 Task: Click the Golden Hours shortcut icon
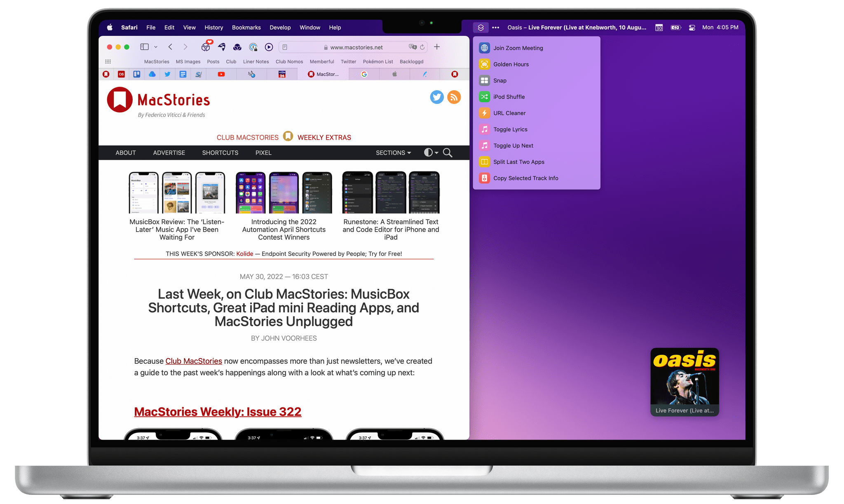(484, 64)
